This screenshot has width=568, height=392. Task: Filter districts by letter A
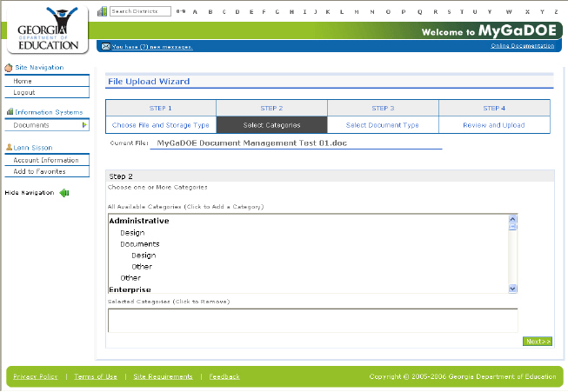(195, 11)
